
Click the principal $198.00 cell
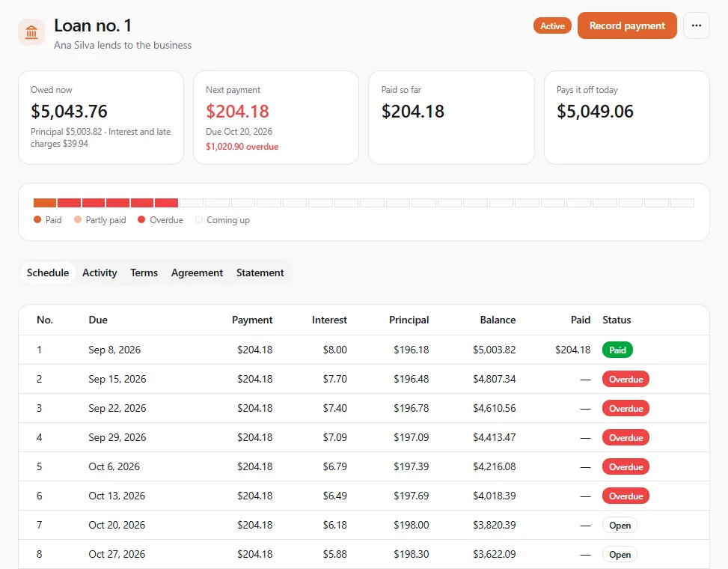coord(411,526)
